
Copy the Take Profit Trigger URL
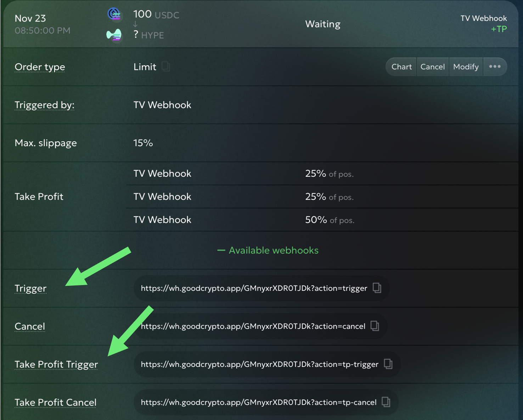(388, 364)
